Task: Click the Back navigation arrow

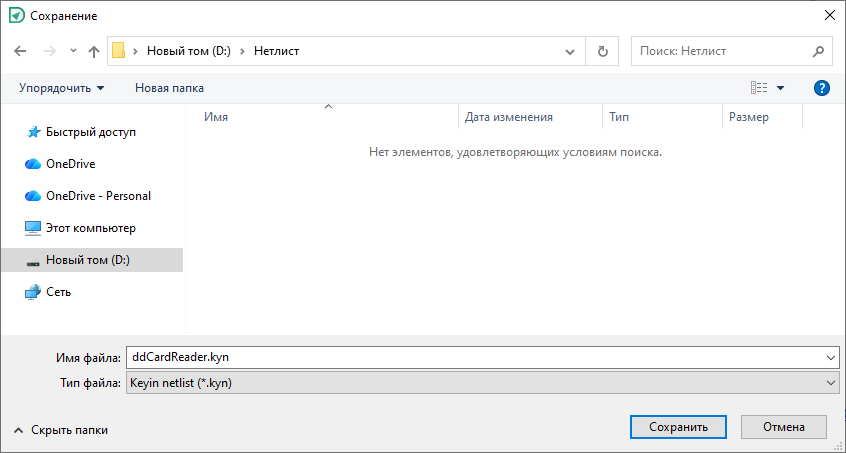Action: [21, 51]
